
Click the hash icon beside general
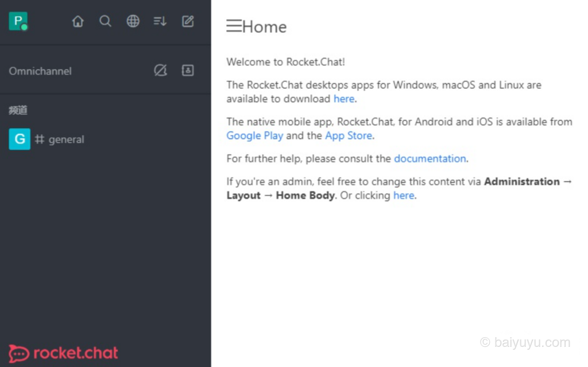[x=39, y=139]
